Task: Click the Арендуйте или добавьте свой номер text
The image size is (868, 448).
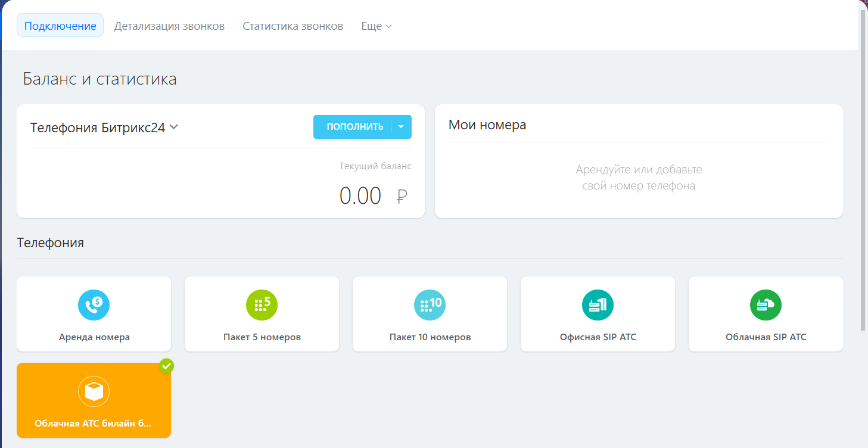Action: 639,178
